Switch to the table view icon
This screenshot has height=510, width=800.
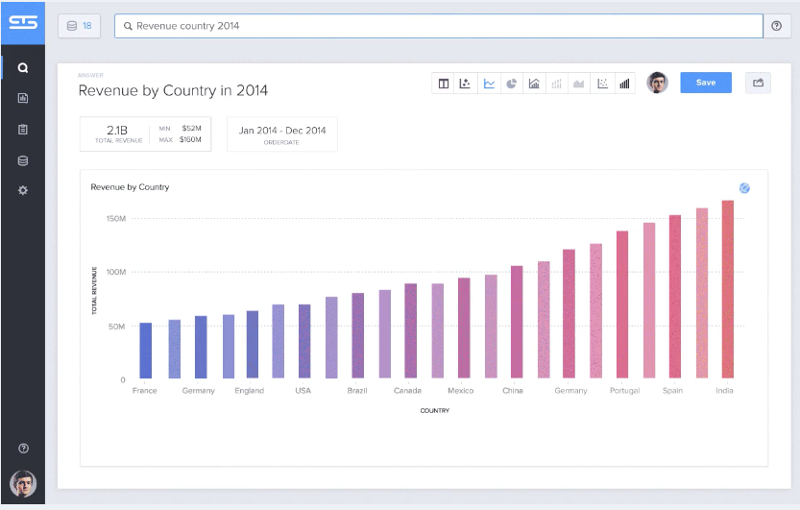443,84
